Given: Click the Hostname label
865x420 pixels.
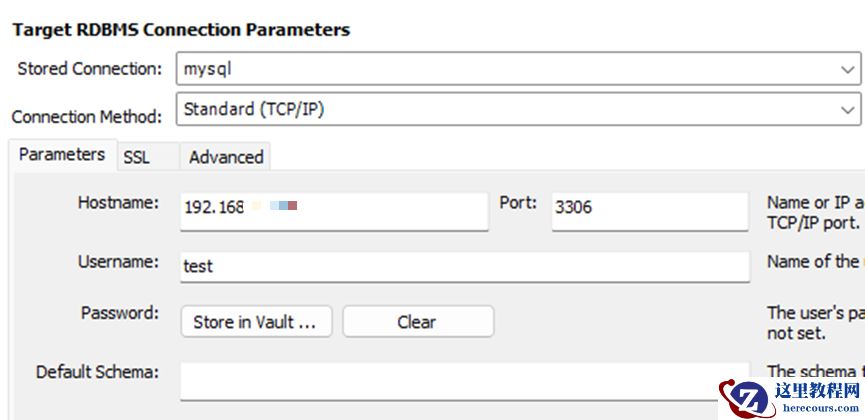Looking at the screenshot, I should pyautogui.click(x=118, y=203).
